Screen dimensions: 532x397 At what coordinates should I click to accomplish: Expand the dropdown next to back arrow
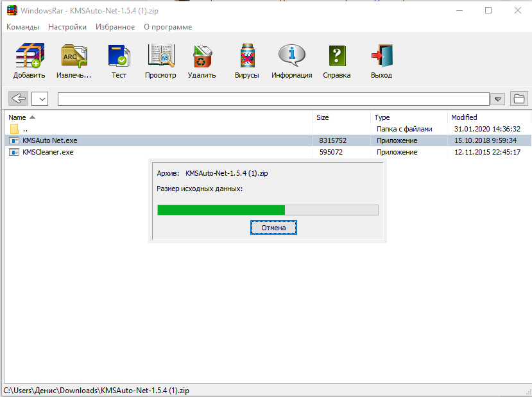[x=40, y=99]
